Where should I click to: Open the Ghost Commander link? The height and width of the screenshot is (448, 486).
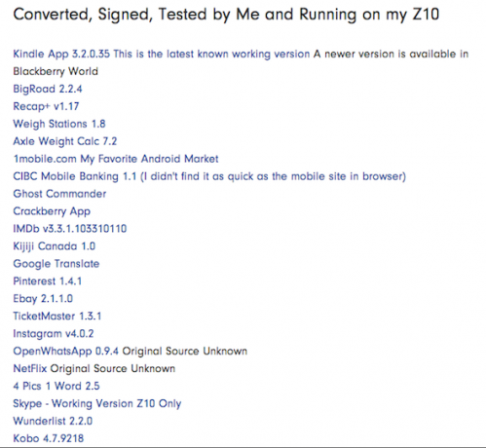(x=59, y=194)
